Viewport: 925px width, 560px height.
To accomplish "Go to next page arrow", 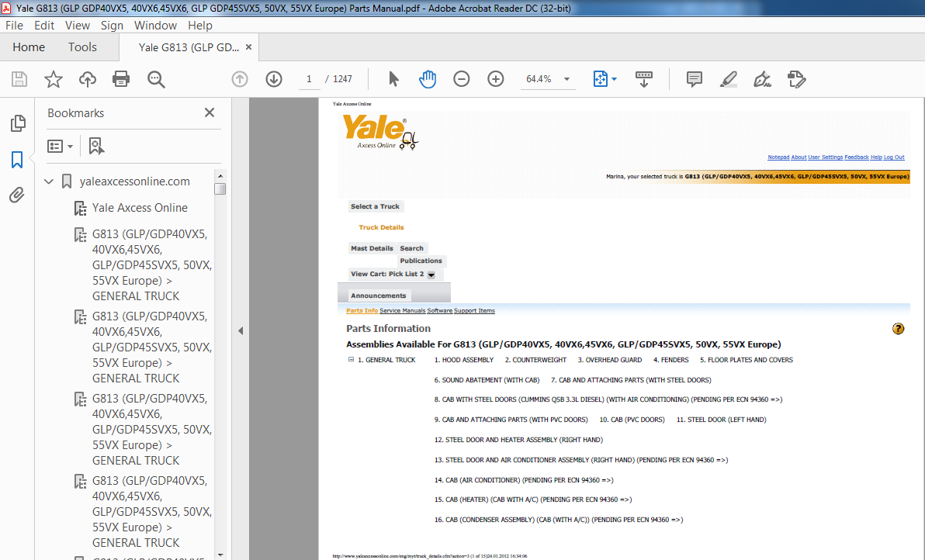I will pos(274,79).
